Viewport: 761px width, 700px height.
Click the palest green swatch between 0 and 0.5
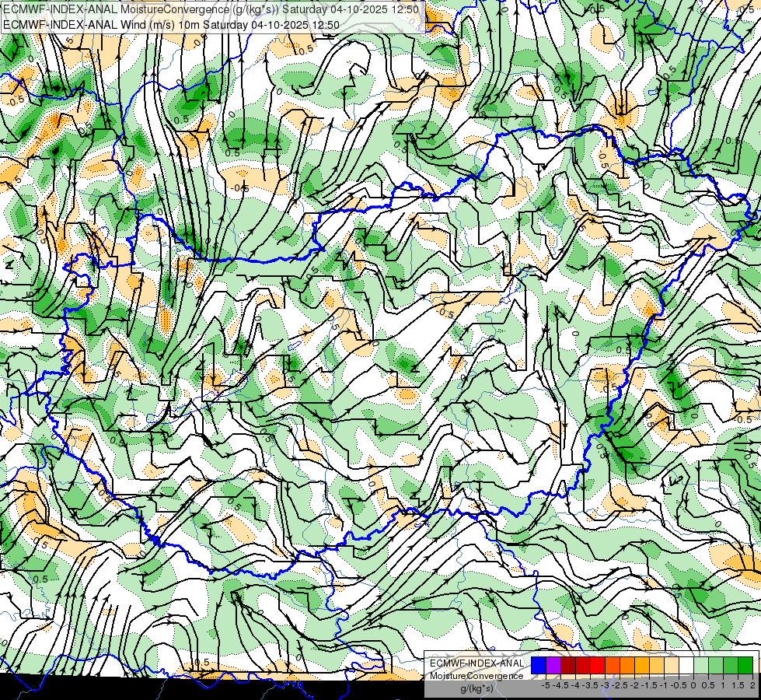(701, 666)
